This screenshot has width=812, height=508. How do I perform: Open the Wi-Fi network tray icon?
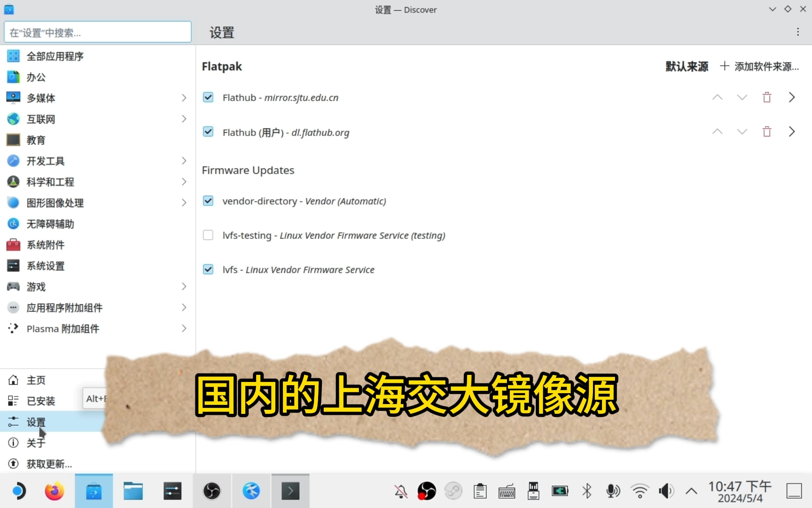[x=640, y=491]
